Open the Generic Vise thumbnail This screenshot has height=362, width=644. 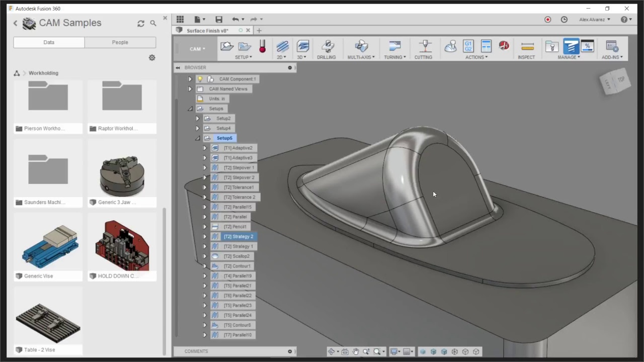(48, 246)
